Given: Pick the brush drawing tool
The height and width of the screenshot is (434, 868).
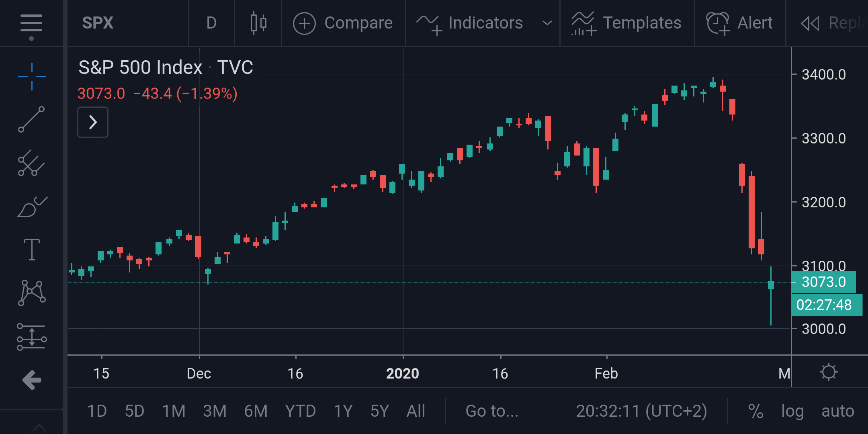Looking at the screenshot, I should point(32,207).
